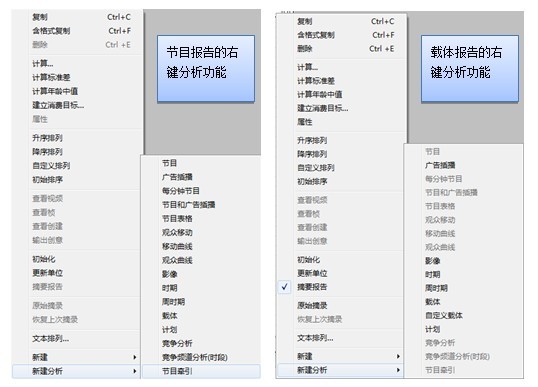Image resolution: width=538 pixels, height=387 pixels.
Task: Open 自定义排列 in 节目报告 menu
Action: [x=51, y=166]
